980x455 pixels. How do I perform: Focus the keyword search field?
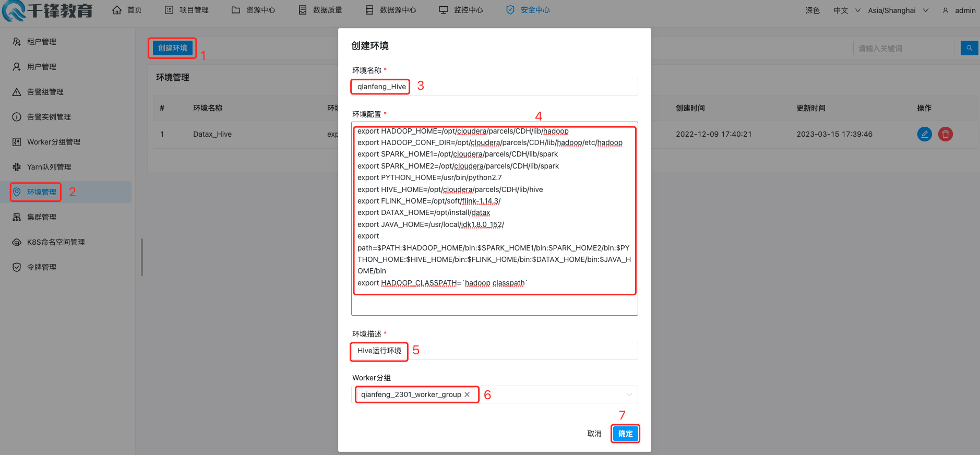pyautogui.click(x=903, y=48)
